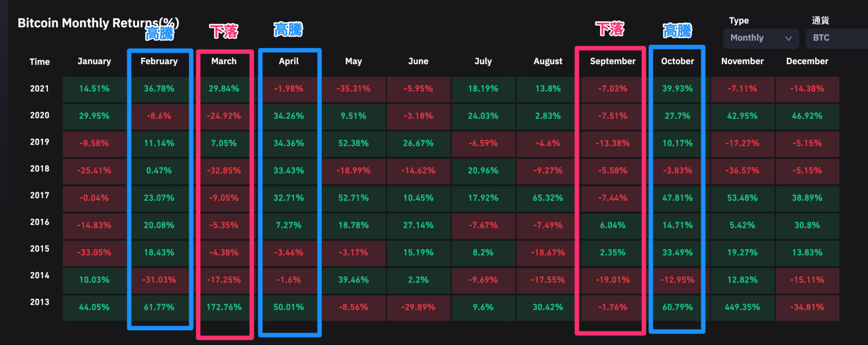Select the -25.41% January 2018 cell
This screenshot has width=868, height=345.
[94, 171]
